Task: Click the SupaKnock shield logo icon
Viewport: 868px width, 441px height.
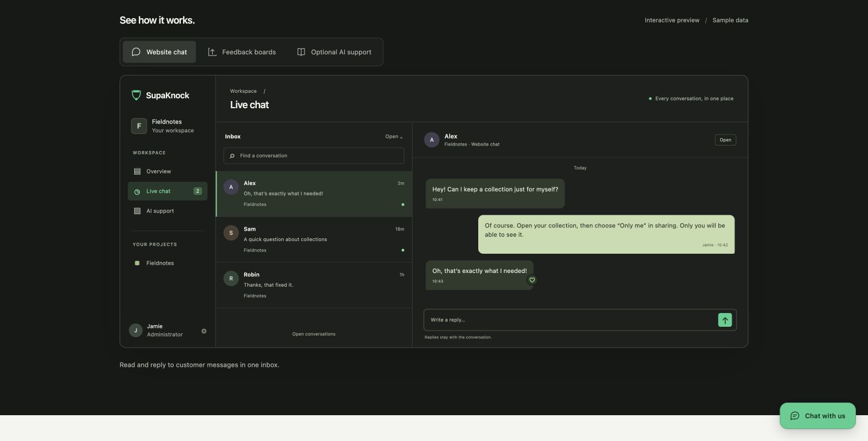Action: click(x=136, y=96)
